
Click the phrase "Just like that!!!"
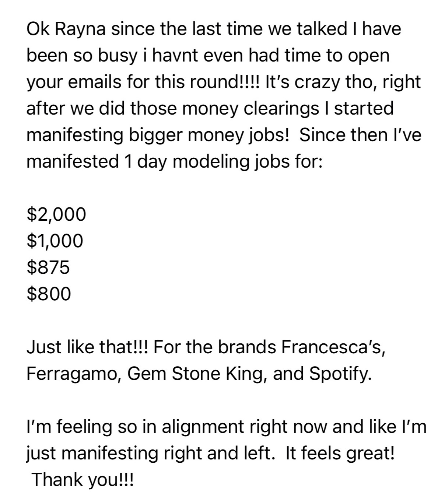pos(87,347)
